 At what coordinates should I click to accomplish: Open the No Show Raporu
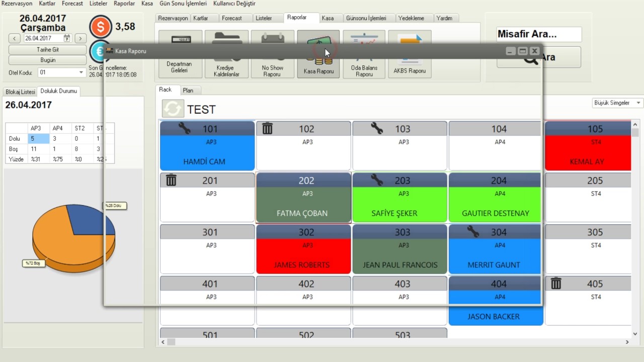pos(272,54)
